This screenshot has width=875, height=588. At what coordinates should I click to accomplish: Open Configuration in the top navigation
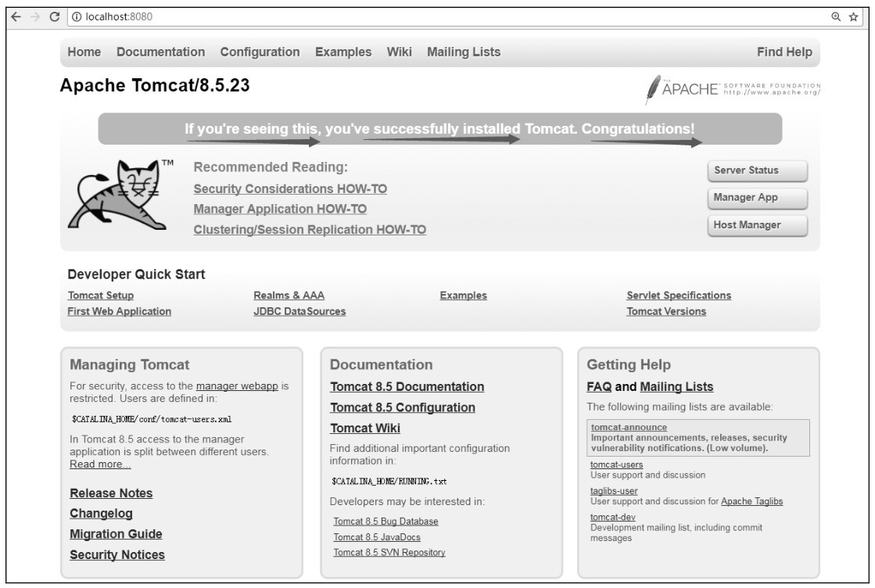tap(260, 52)
